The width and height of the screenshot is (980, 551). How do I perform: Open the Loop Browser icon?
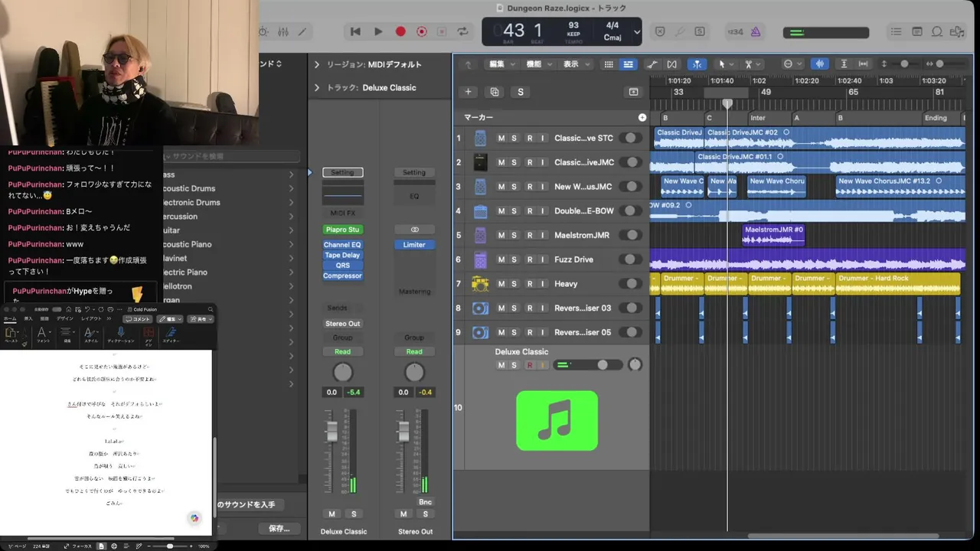[x=936, y=31]
